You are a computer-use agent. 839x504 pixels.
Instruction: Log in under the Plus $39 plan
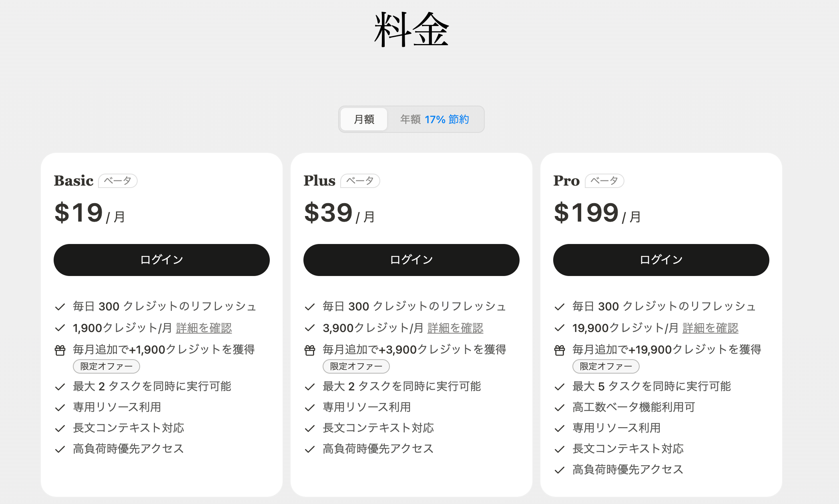(411, 260)
